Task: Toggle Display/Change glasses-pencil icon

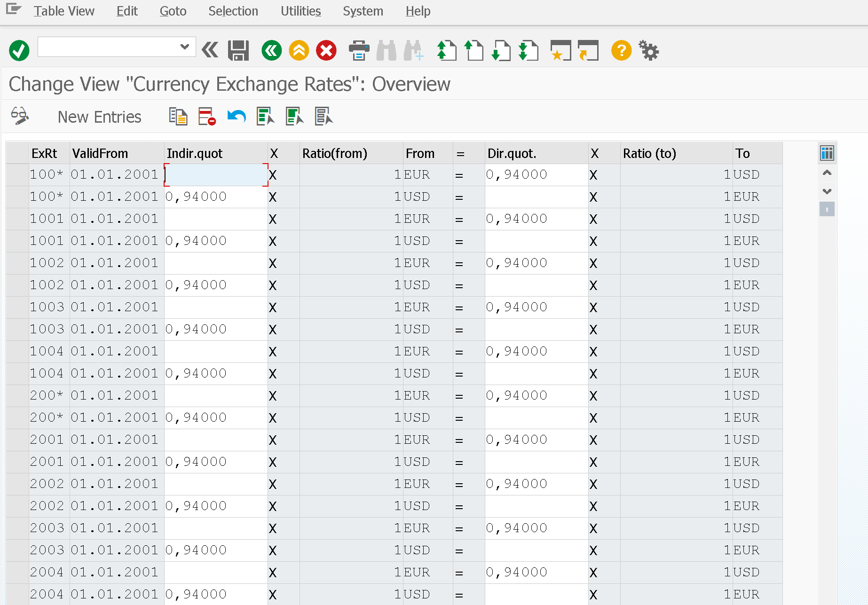Action: pyautogui.click(x=20, y=116)
